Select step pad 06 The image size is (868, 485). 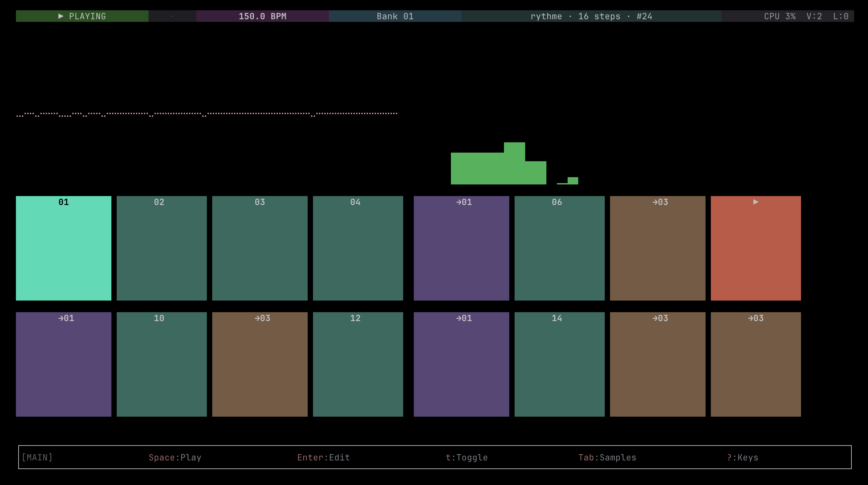(559, 248)
